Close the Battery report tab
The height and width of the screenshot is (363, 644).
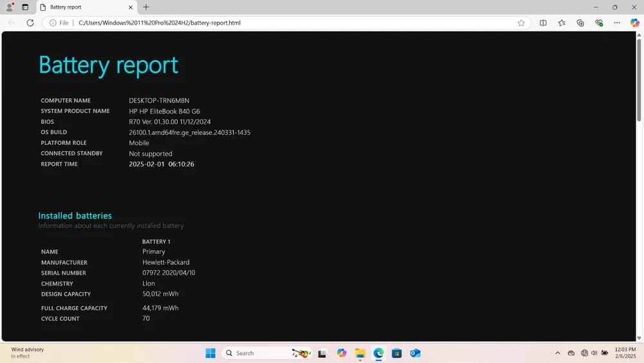click(131, 7)
